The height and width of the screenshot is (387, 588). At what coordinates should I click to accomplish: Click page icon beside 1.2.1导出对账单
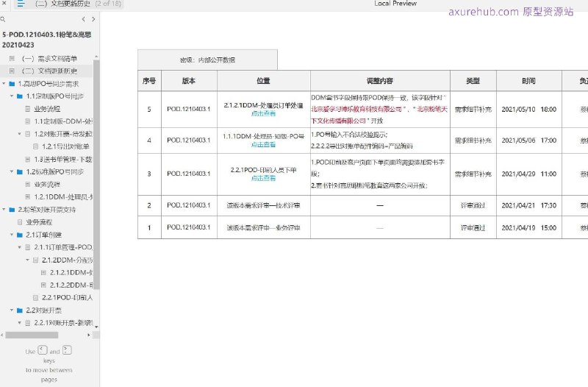click(35, 146)
